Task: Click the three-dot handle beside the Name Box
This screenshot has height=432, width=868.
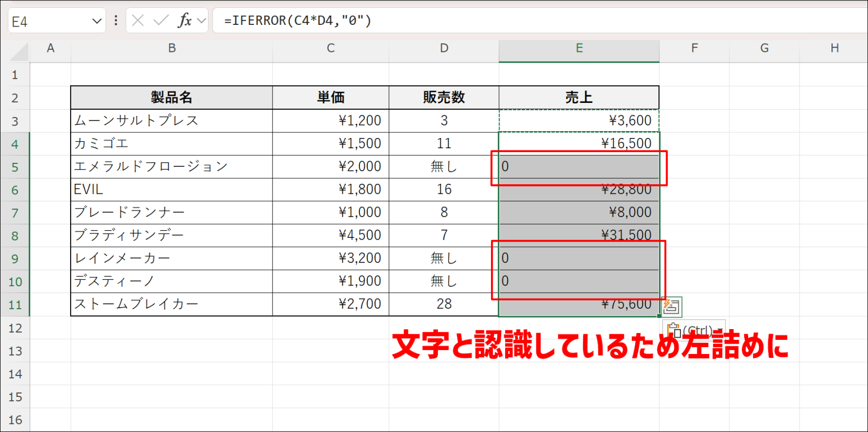Action: click(116, 20)
